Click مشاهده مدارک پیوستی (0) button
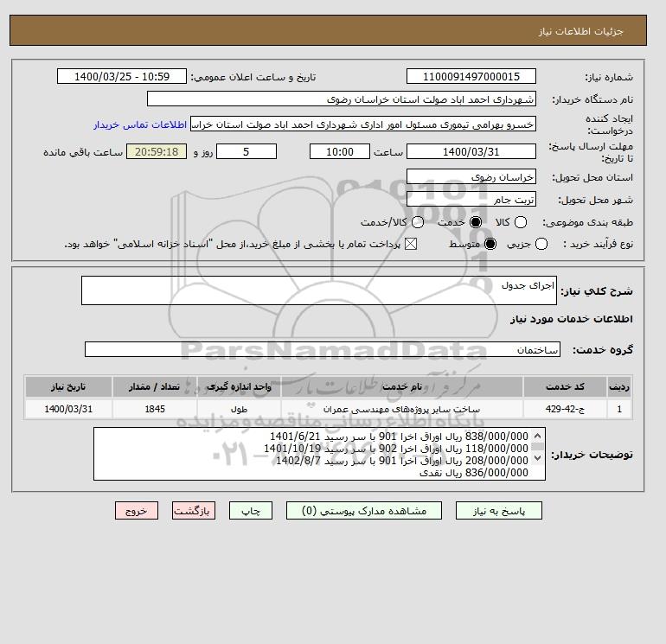This screenshot has width=666, height=644. click(x=364, y=511)
